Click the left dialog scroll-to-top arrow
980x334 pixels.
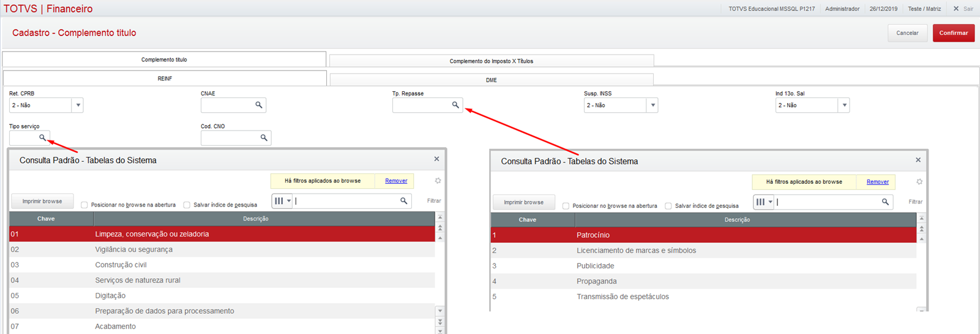(x=440, y=218)
